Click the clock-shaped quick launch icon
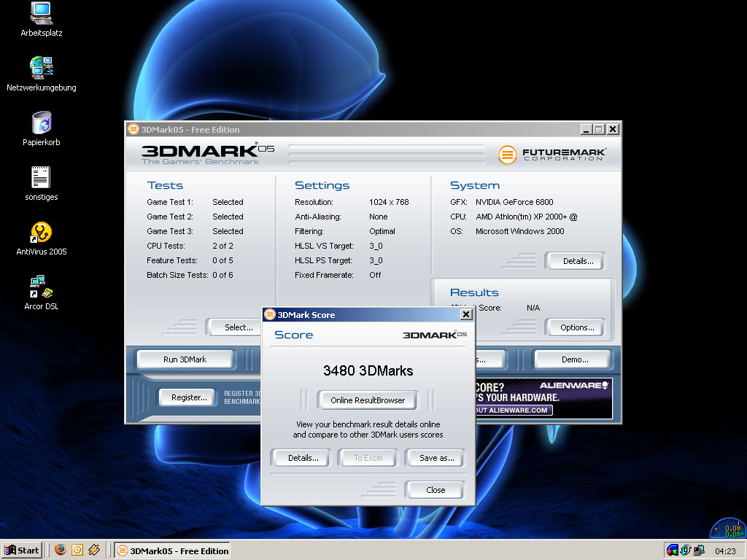Screen dimensions: 747x560 pyautogui.click(x=77, y=550)
